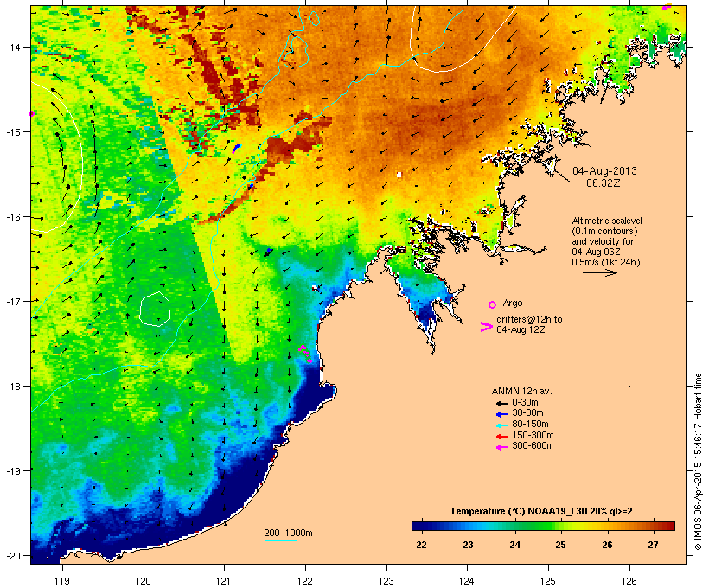Click longitude axis label 120
Viewport: 709px width, 588px height.
144,581
